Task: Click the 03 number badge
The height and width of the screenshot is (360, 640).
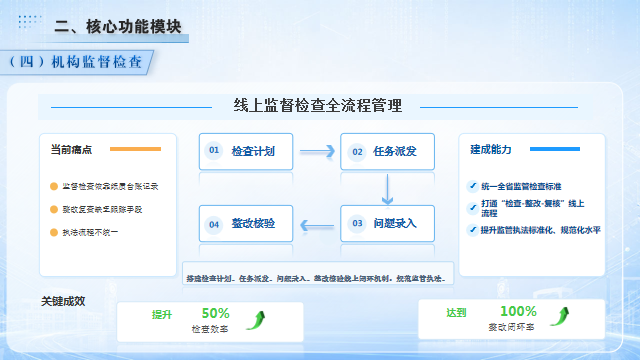Action: pyautogui.click(x=357, y=223)
